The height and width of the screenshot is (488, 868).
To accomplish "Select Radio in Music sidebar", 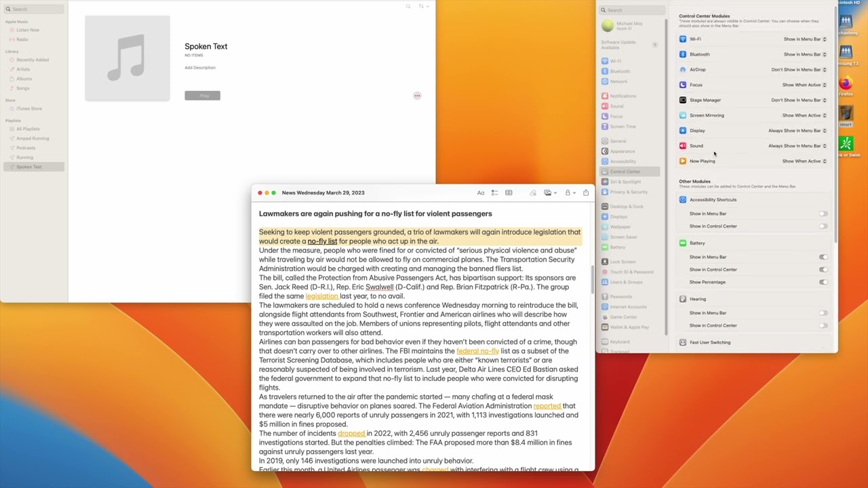I will tap(34, 39).
